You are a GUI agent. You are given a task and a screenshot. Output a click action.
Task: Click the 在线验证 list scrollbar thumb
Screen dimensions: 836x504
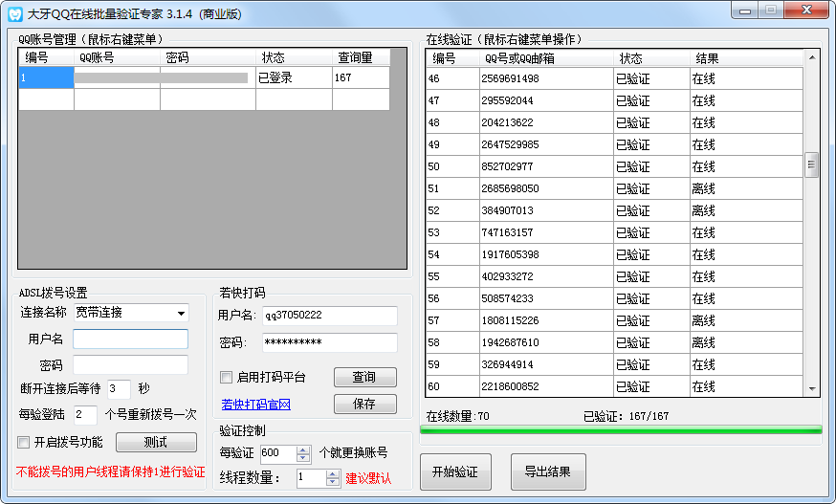pyautogui.click(x=812, y=164)
